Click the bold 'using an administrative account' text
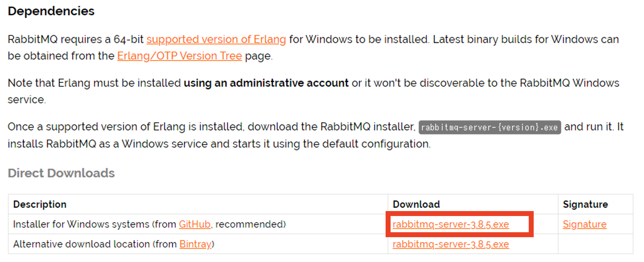 (x=266, y=83)
